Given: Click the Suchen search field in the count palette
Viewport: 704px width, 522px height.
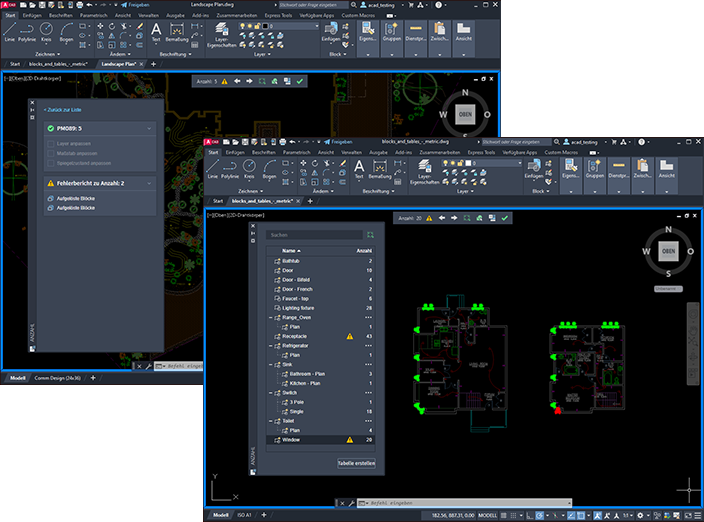Looking at the screenshot, I should pos(314,235).
